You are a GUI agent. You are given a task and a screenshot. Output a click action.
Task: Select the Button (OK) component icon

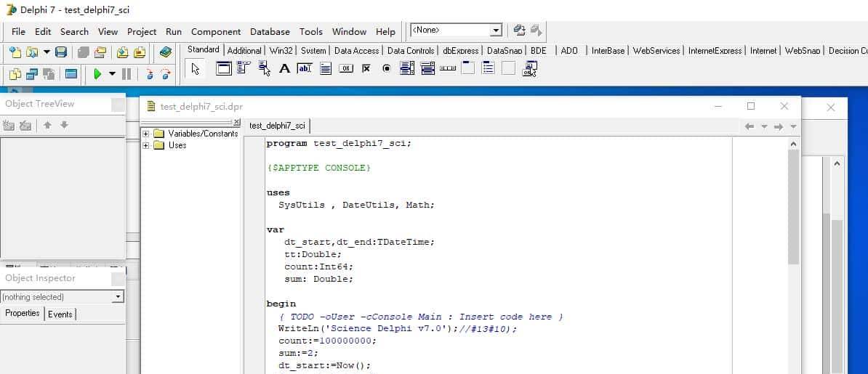click(x=346, y=68)
